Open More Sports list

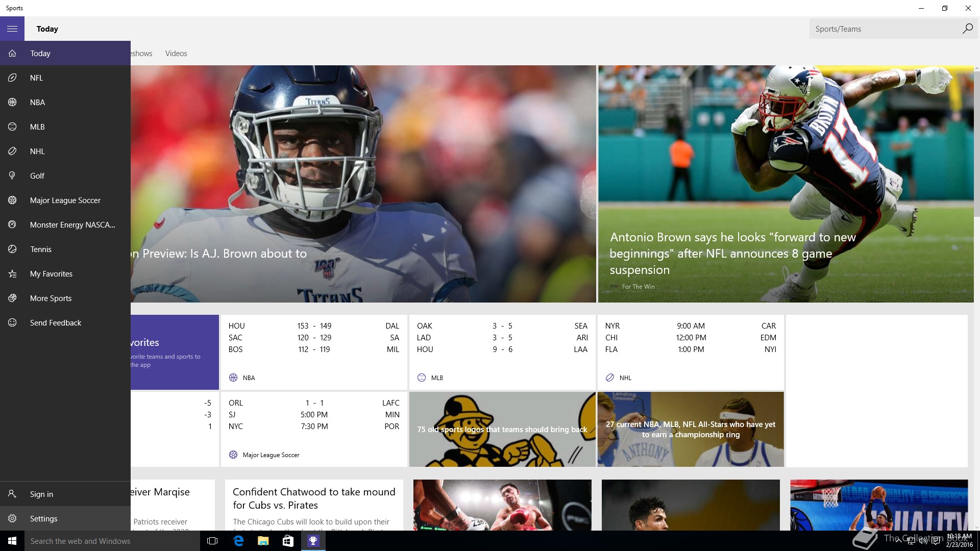pos(65,298)
